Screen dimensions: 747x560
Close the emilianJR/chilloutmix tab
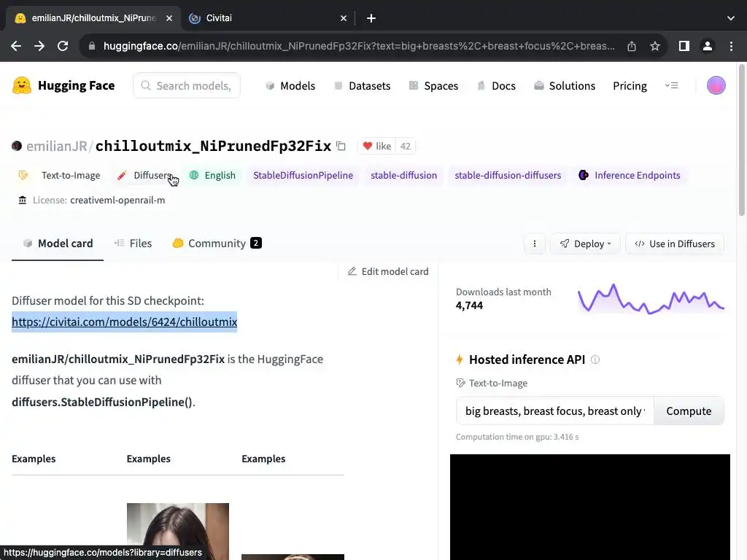[169, 18]
